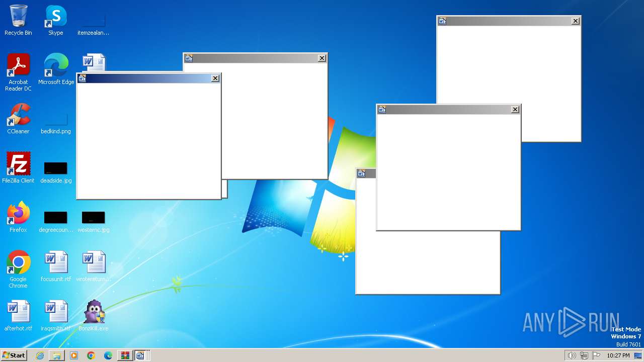Open the Action Center flag icon
The height and width of the screenshot is (362, 644).
pos(596,355)
